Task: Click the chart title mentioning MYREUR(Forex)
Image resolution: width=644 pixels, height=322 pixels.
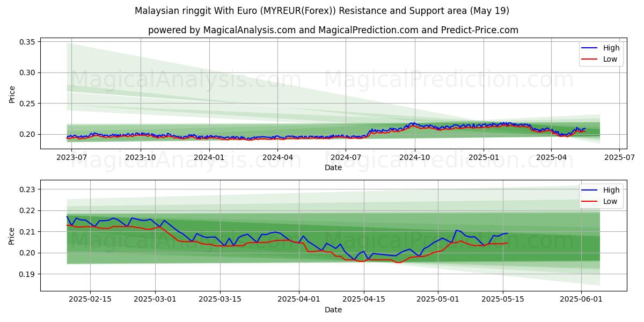Action: (322, 11)
